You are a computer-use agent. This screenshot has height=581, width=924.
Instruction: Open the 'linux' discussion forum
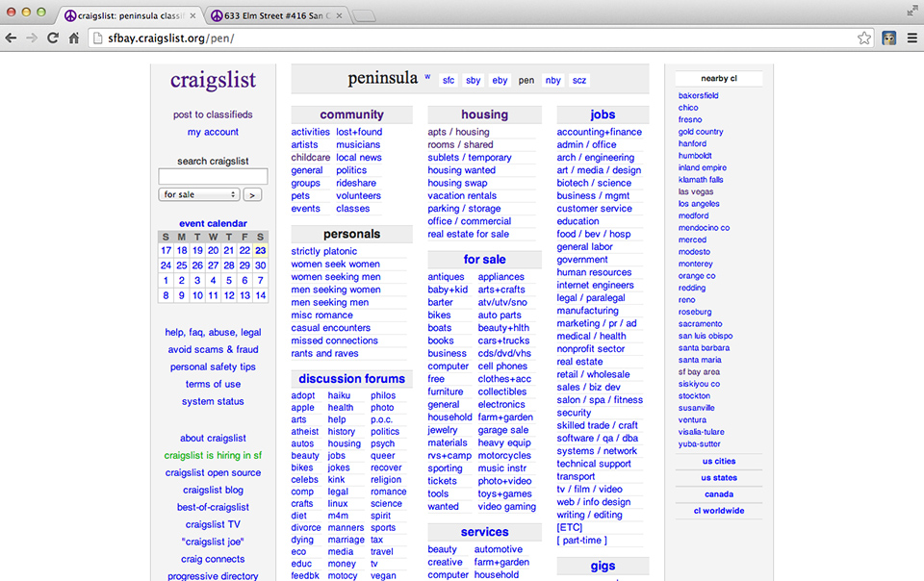click(338, 504)
